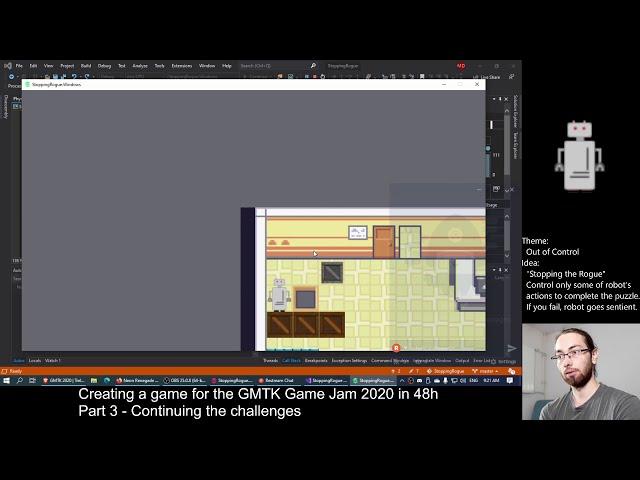Click the robot character in the game

coord(280,293)
